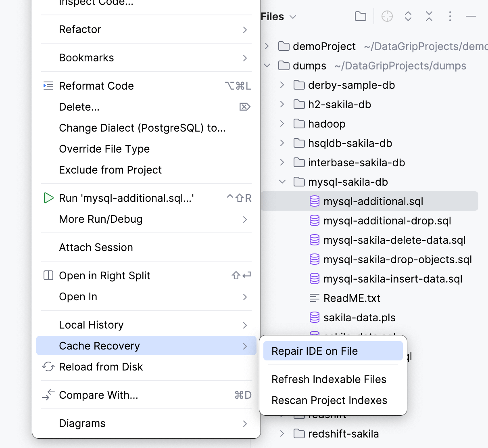Screen dimensions: 488x448
Task: Click the Run icon beside Run 'mysql-additional.sql'
Action: click(48, 198)
